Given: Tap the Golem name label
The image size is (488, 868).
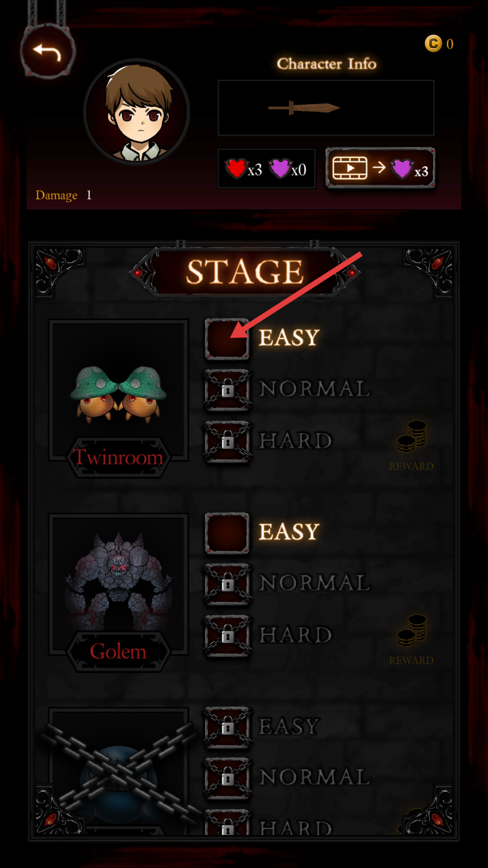Looking at the screenshot, I should pyautogui.click(x=118, y=652).
